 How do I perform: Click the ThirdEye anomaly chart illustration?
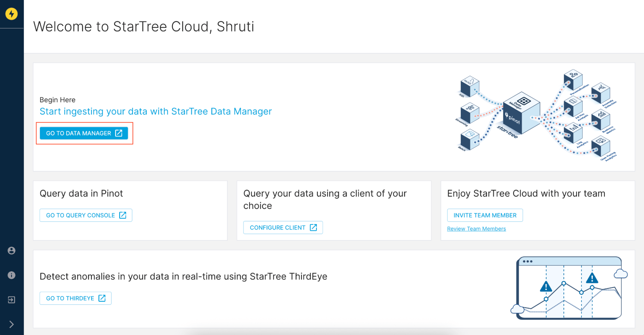[569, 288]
